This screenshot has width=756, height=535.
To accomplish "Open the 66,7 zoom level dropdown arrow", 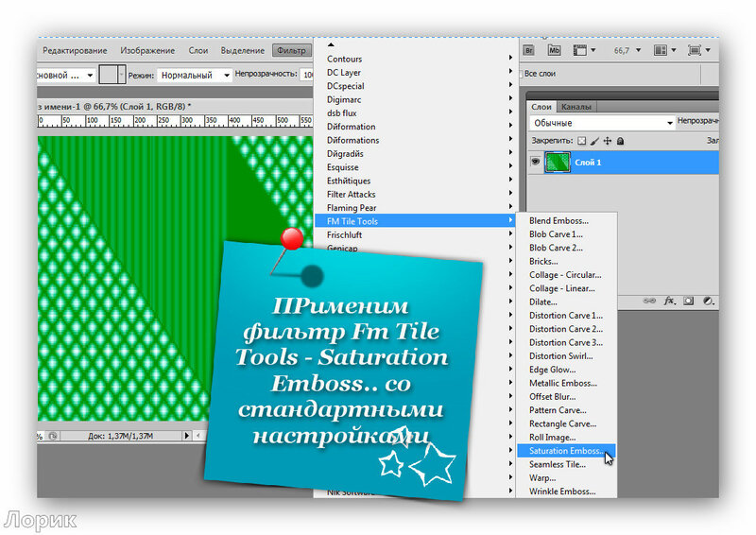I will 639,50.
